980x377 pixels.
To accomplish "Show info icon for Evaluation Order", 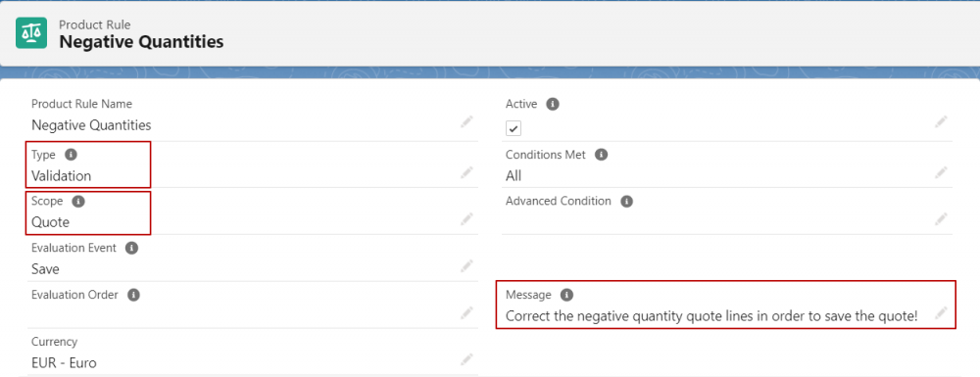I will coord(133,295).
